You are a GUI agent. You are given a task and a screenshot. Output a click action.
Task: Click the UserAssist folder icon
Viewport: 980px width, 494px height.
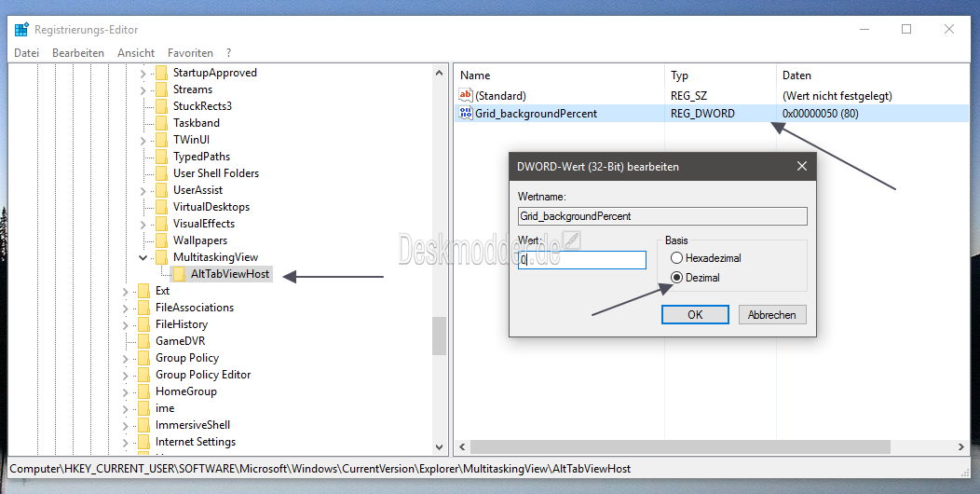tap(161, 190)
